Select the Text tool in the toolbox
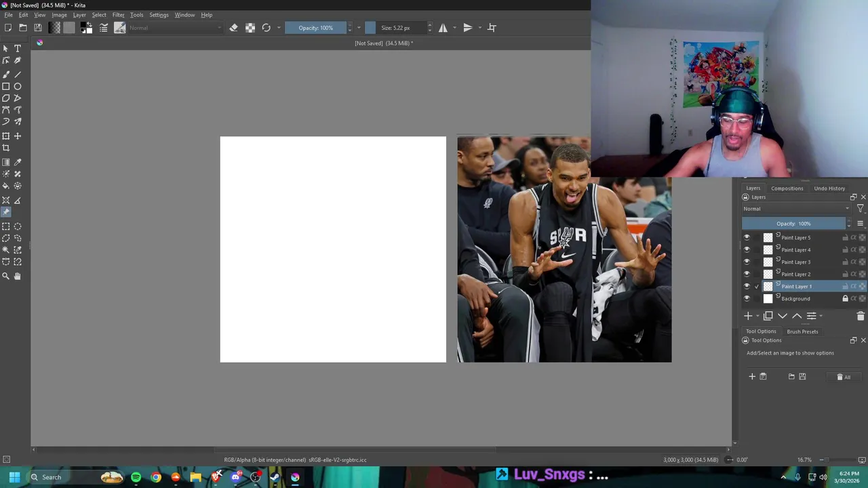868x488 pixels. (18, 49)
